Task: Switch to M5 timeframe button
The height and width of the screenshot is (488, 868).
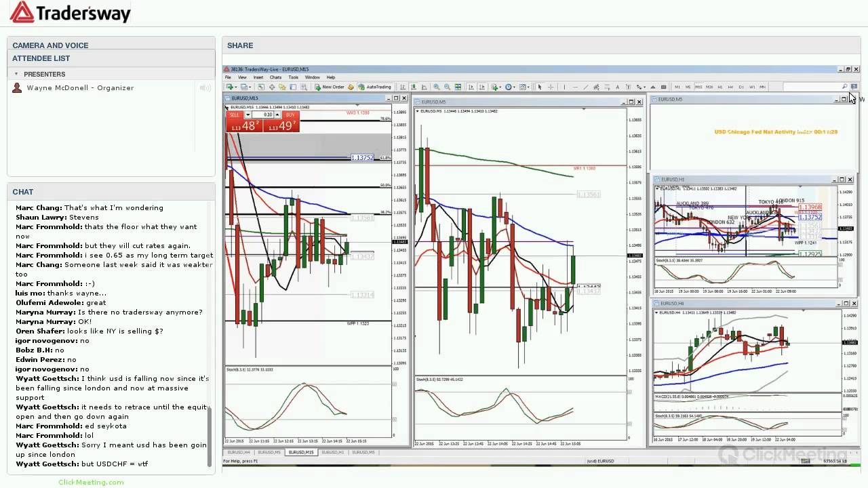Action: click(688, 87)
